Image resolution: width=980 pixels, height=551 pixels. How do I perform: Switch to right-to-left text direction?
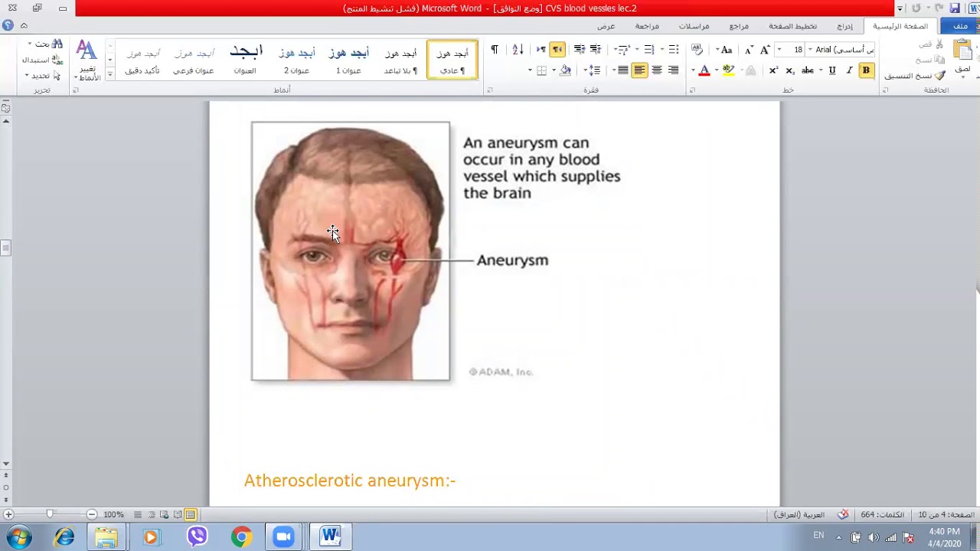tap(557, 50)
